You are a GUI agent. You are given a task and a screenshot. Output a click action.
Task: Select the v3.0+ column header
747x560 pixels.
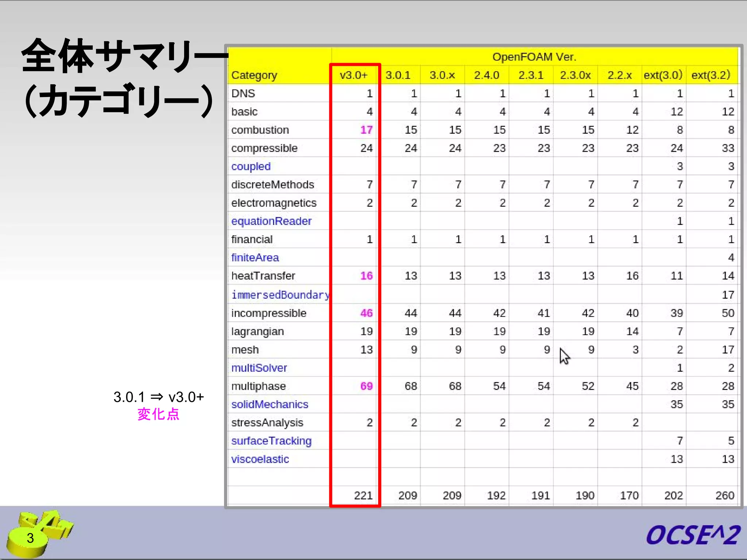(353, 75)
